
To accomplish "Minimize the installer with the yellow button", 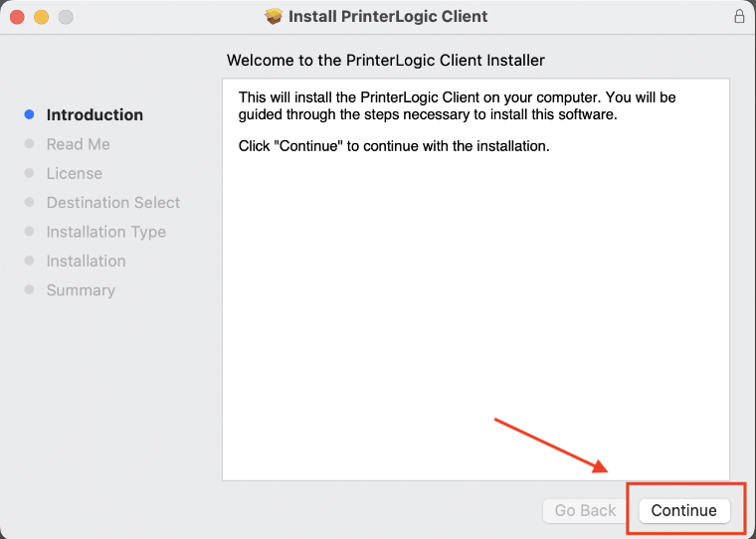I will click(x=42, y=17).
